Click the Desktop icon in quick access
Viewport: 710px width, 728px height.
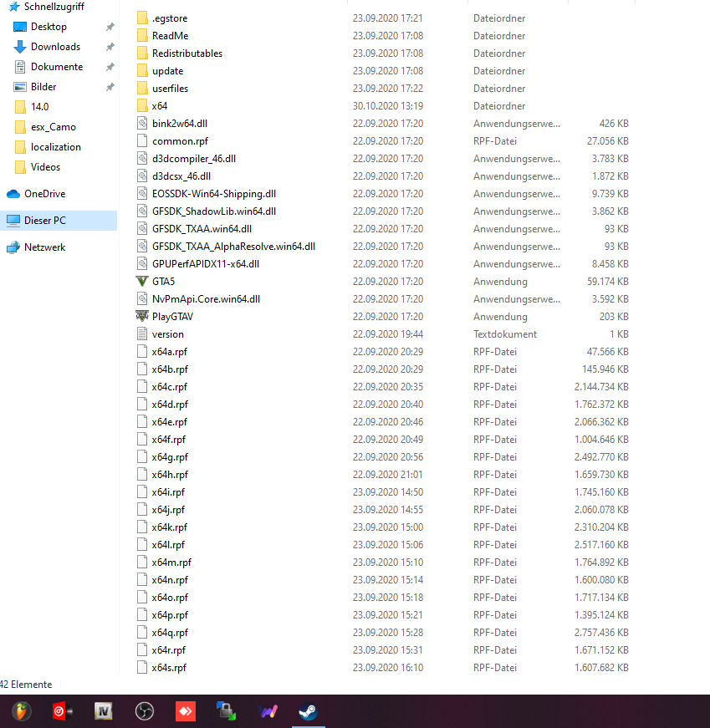[20, 27]
